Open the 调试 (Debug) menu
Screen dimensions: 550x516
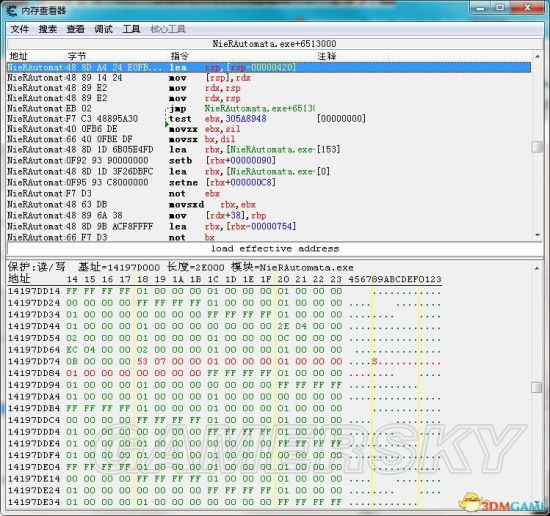tap(103, 29)
